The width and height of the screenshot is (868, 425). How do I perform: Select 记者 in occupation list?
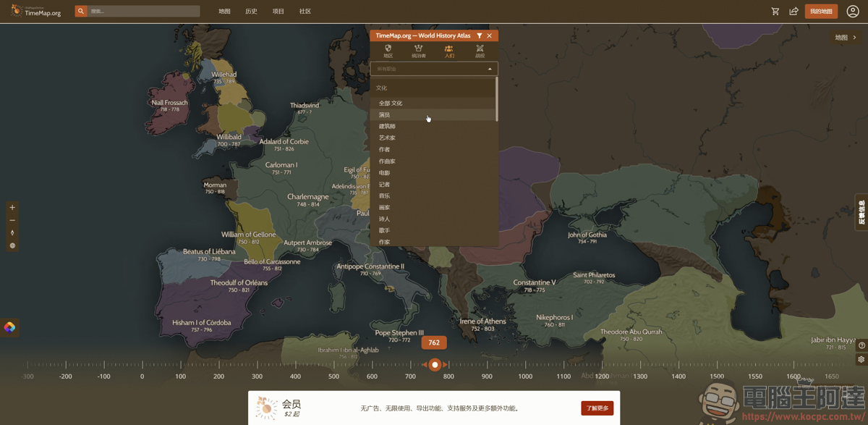433,184
